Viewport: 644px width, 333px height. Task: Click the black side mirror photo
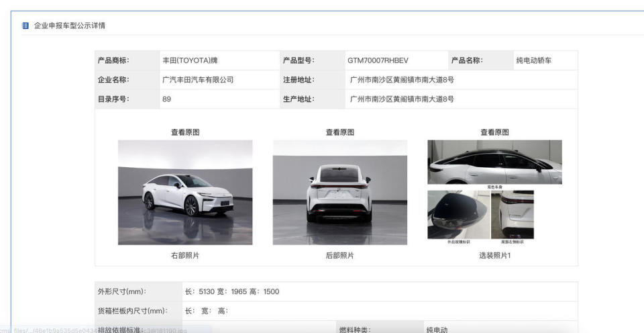click(x=459, y=215)
